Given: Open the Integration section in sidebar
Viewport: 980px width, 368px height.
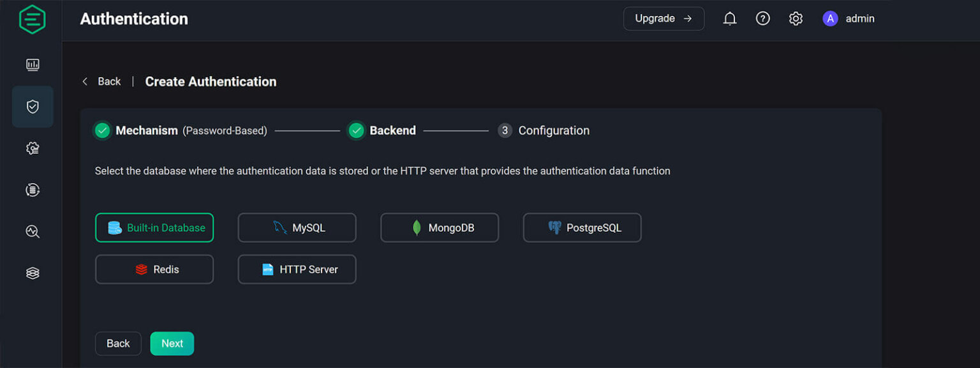Looking at the screenshot, I should (33, 148).
